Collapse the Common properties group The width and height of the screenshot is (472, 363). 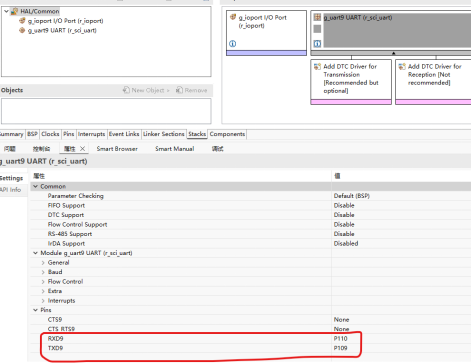(x=35, y=186)
